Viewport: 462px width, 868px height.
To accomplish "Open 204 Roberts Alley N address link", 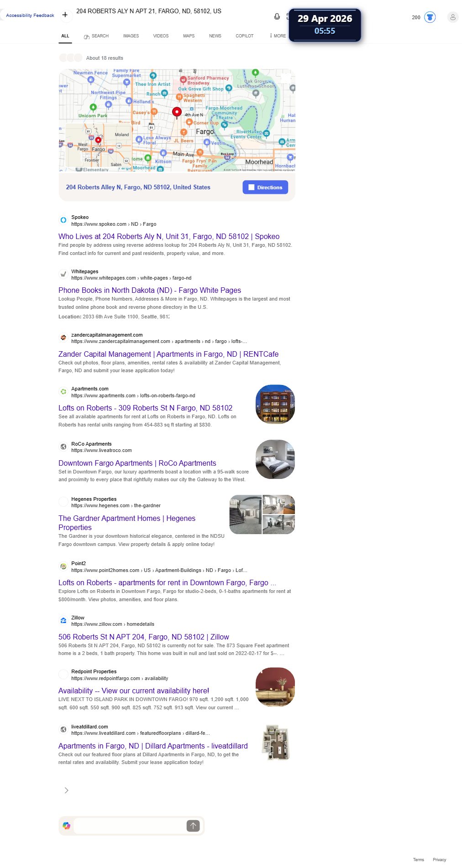I will pos(138,187).
